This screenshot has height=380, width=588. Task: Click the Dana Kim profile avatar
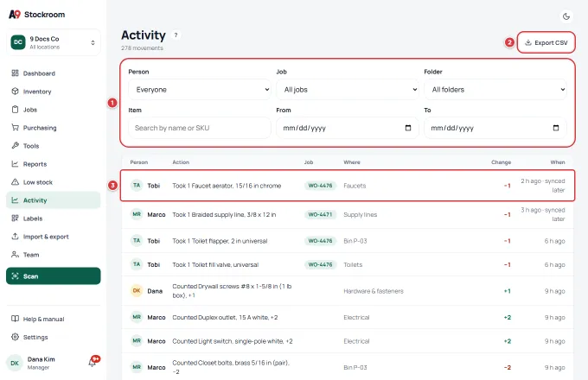15,363
